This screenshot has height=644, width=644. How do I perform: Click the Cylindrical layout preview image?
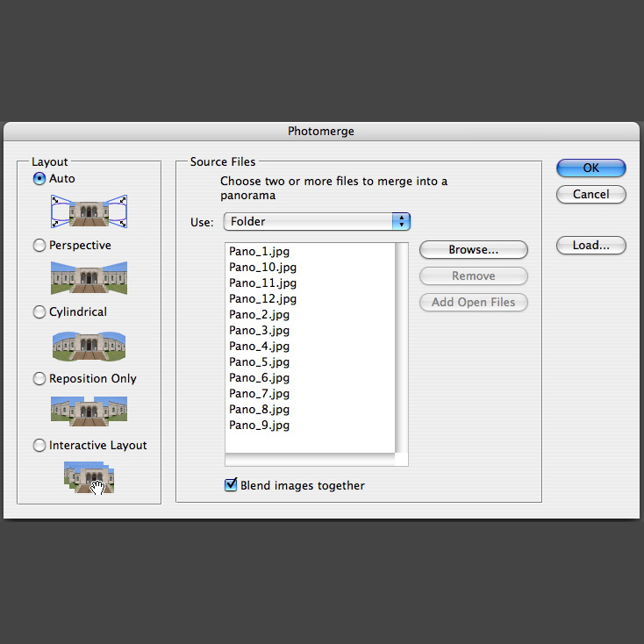point(89,347)
